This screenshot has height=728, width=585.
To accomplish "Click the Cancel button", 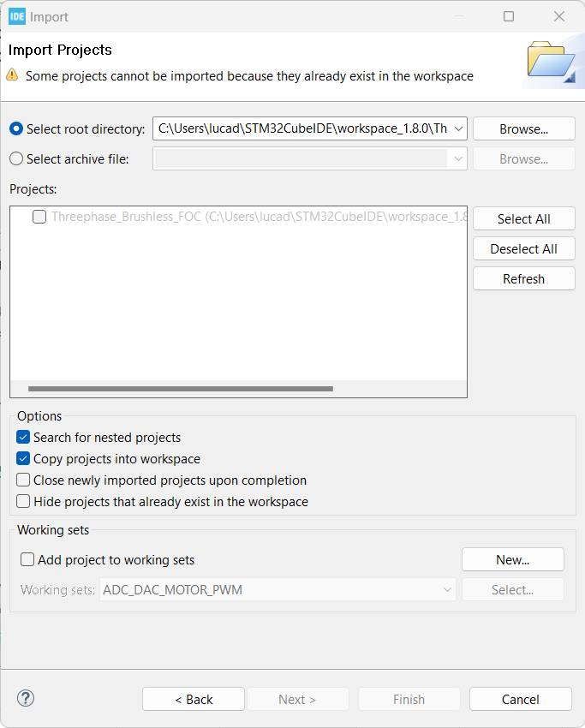I will coord(520,699).
